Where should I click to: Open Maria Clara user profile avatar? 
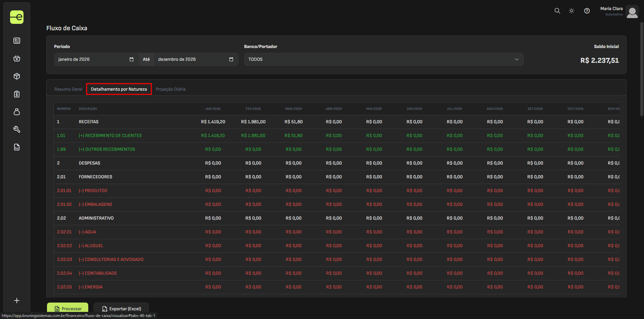point(632,12)
